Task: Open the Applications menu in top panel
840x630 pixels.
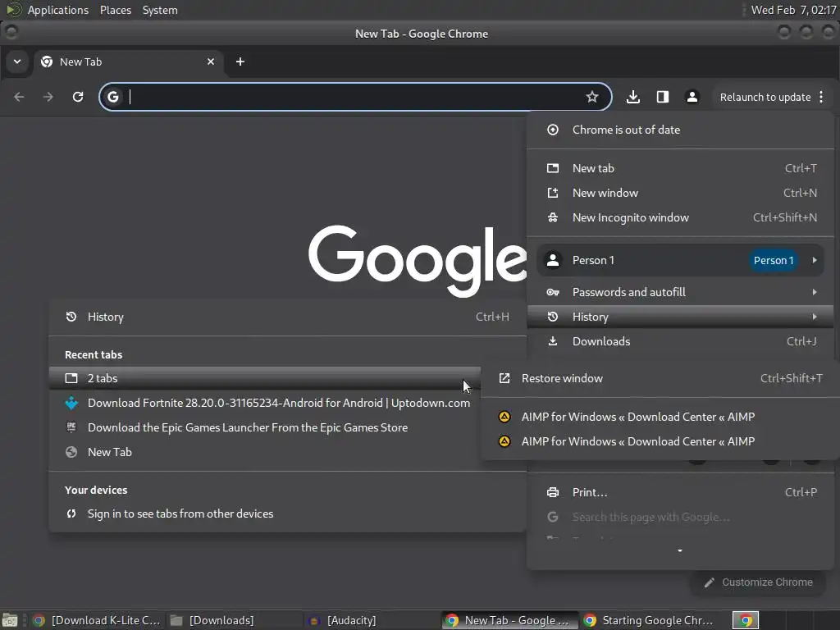Action: click(58, 10)
